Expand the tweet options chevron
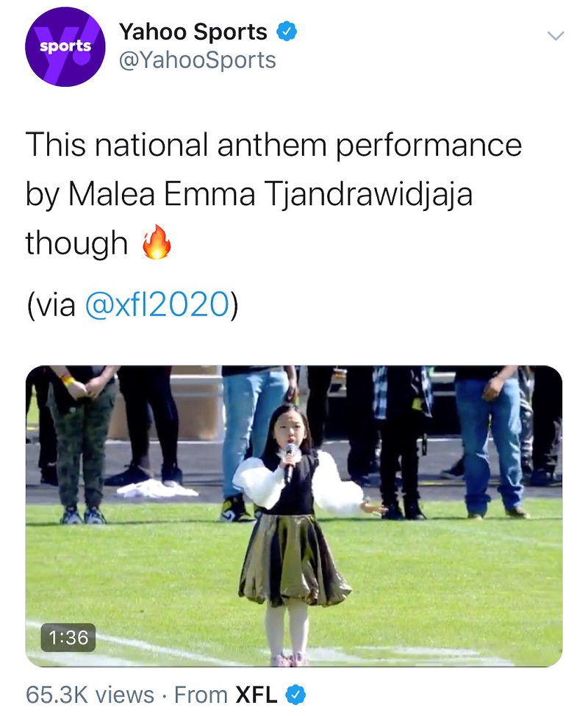The width and height of the screenshot is (588, 716). (x=555, y=35)
